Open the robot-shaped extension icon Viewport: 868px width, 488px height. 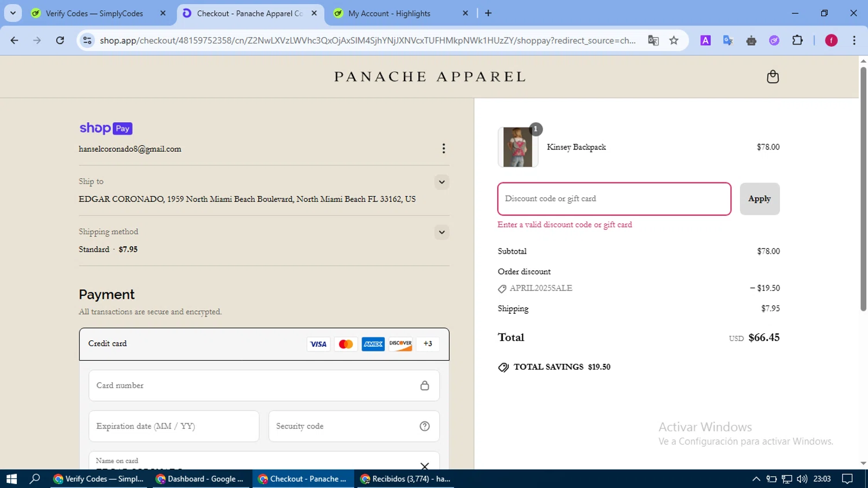click(x=751, y=40)
